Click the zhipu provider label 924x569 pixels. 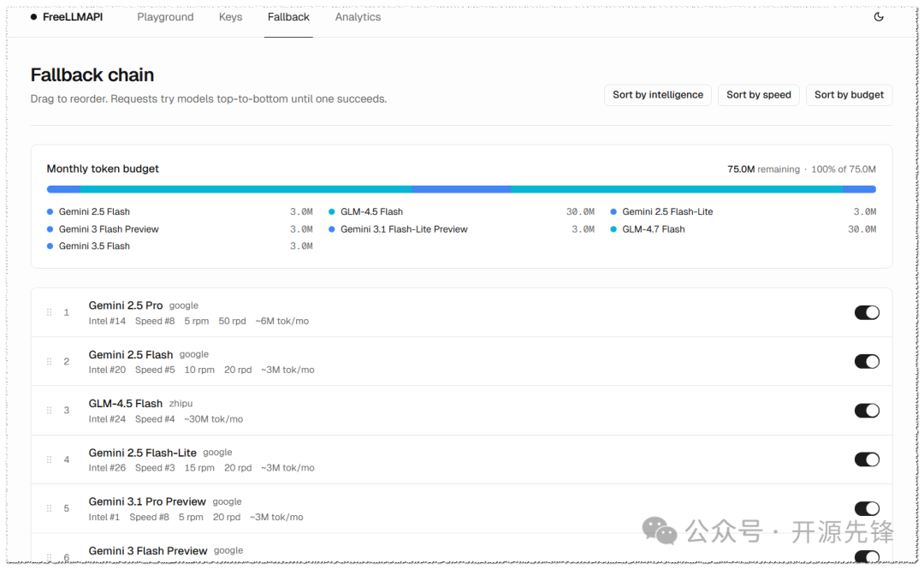click(181, 404)
